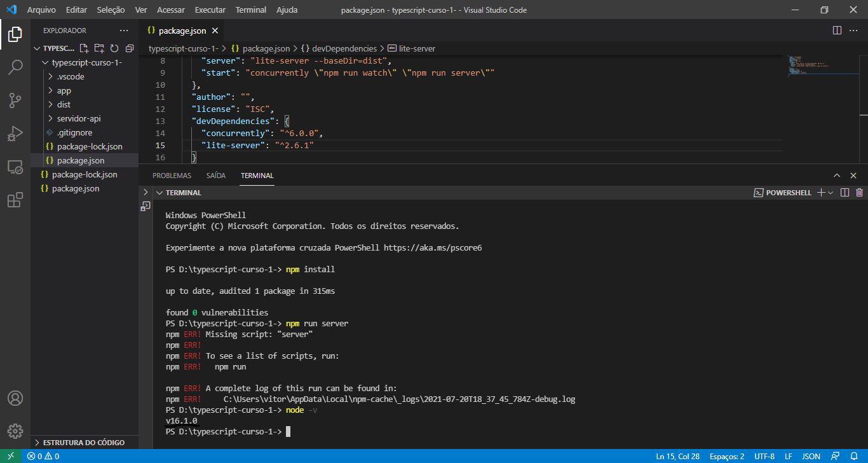Click the remote window indicator in status bar
This screenshot has width=868, height=463.
[11, 456]
